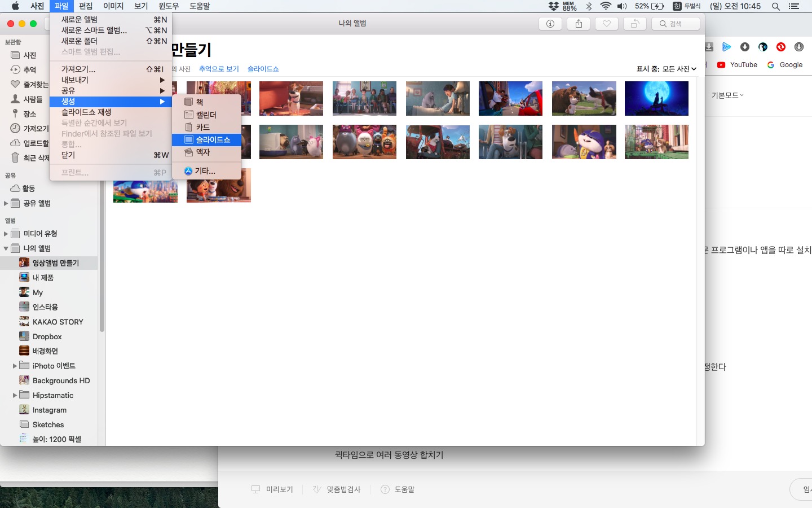Choose 가져오기... from the File menu
Image resolution: width=812 pixels, height=508 pixels.
[111, 69]
